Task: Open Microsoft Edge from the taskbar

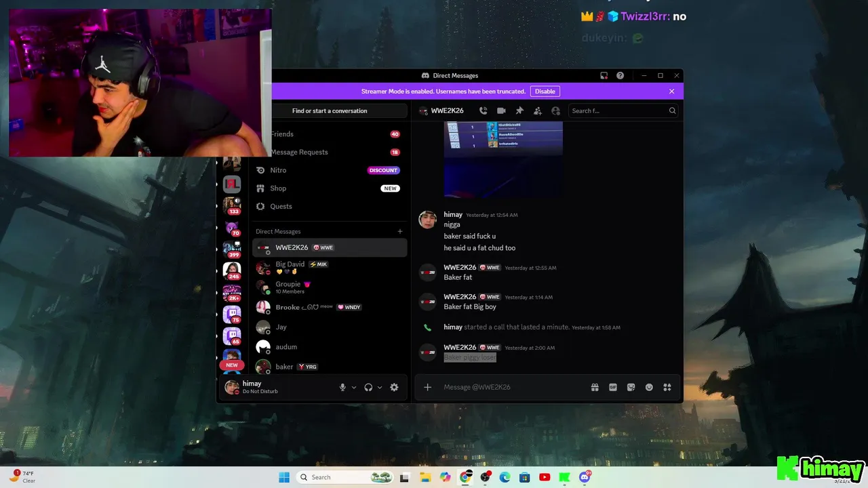Action: [505, 477]
